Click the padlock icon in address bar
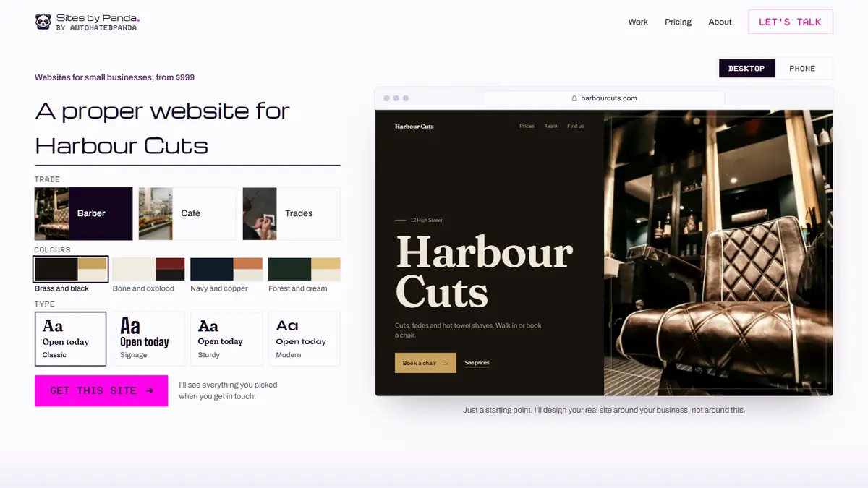Image resolution: width=868 pixels, height=488 pixels. tap(574, 98)
